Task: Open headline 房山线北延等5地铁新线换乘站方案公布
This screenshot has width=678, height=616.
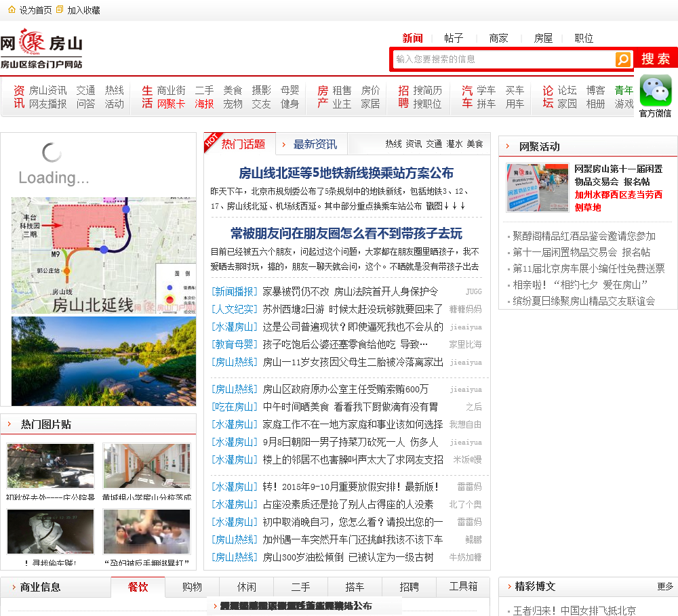Action: click(346, 173)
